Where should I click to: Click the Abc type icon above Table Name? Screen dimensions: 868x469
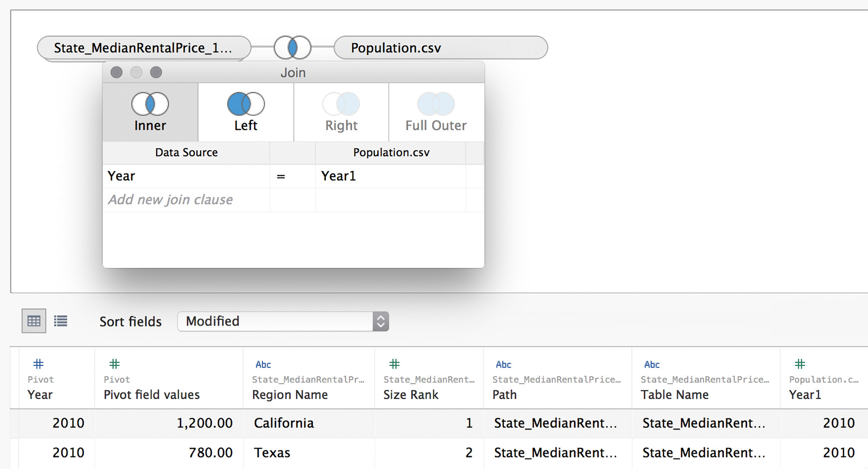(651, 365)
